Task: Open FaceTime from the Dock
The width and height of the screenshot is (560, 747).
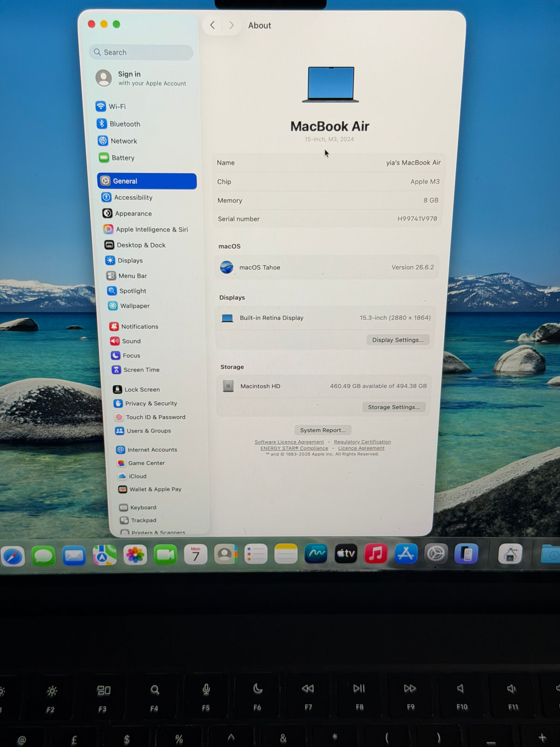Action: [166, 555]
